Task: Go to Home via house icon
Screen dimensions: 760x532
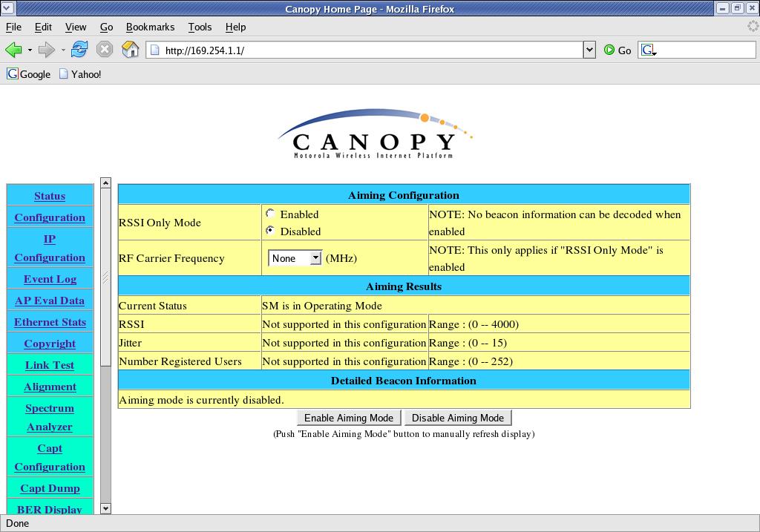Action: [131, 50]
